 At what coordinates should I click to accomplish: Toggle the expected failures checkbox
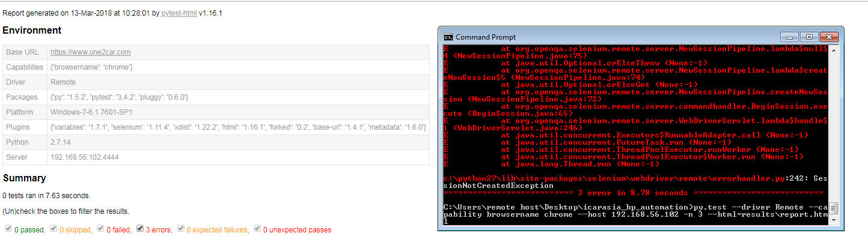(180, 229)
